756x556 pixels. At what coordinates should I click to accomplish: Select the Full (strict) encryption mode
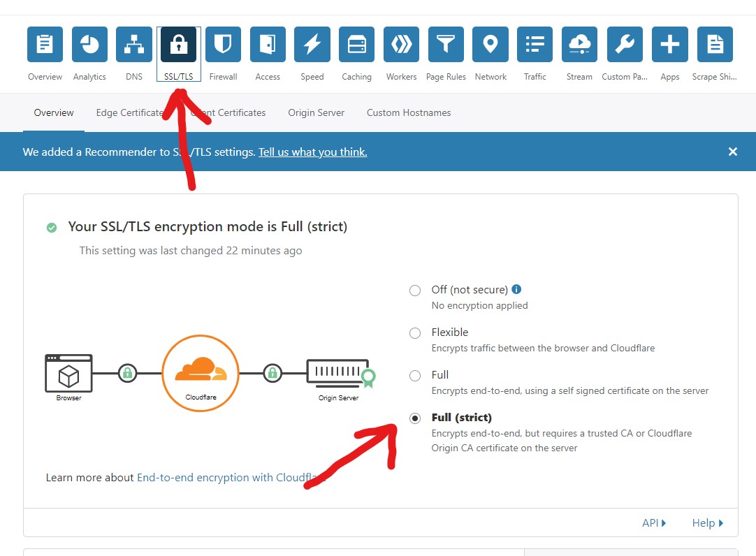[415, 418]
